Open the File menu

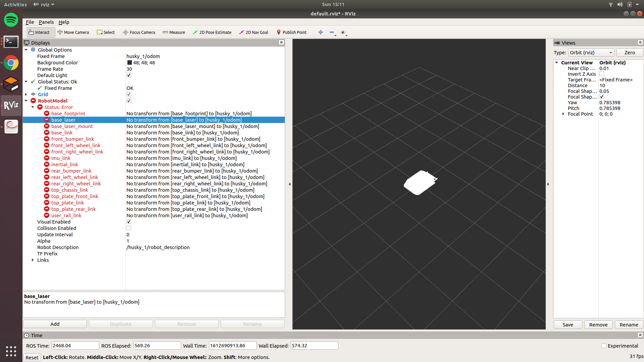[x=30, y=22]
